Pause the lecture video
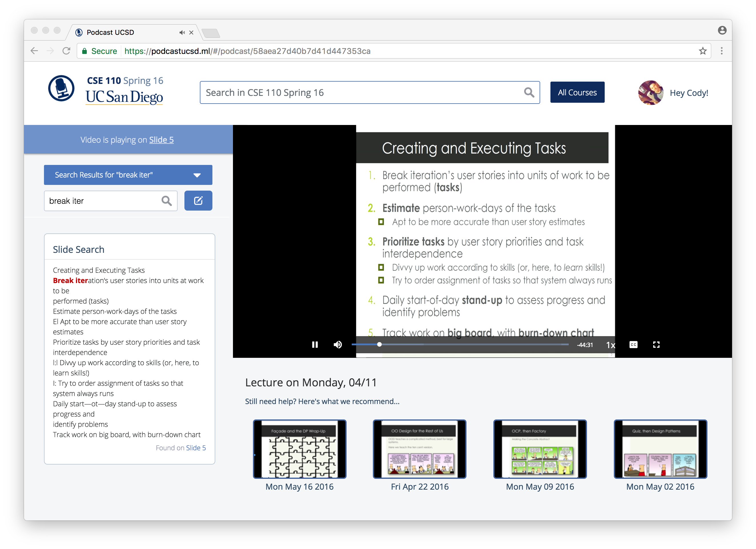The image size is (756, 549). 315,344
